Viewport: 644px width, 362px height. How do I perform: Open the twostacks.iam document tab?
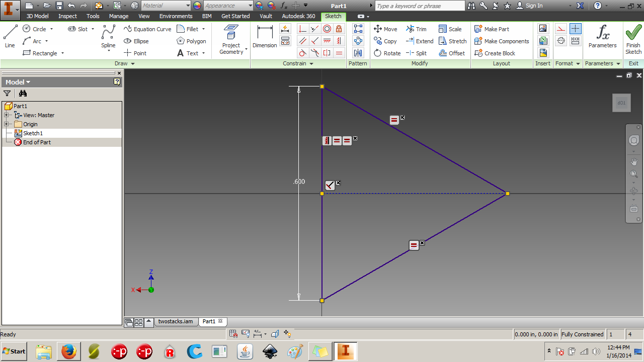(x=176, y=321)
